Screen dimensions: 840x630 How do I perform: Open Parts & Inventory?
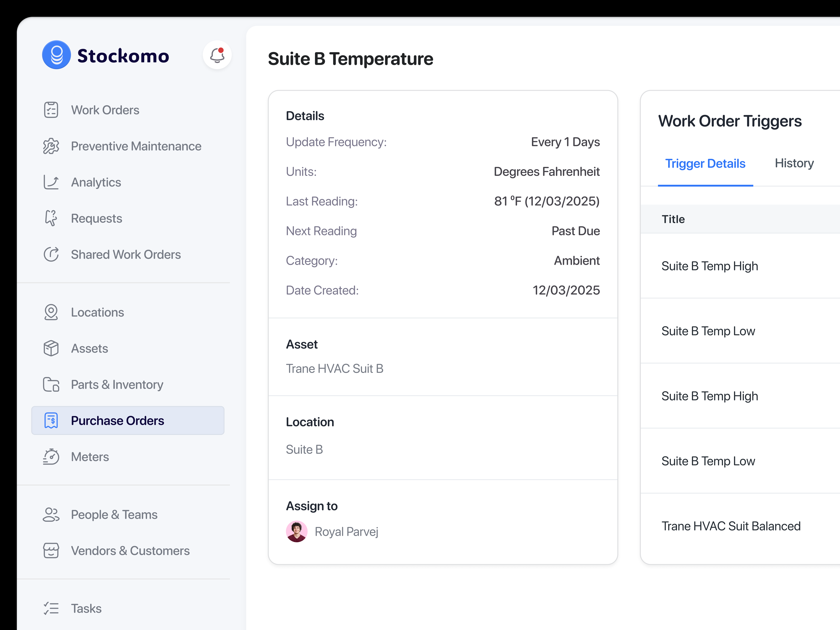[128, 384]
